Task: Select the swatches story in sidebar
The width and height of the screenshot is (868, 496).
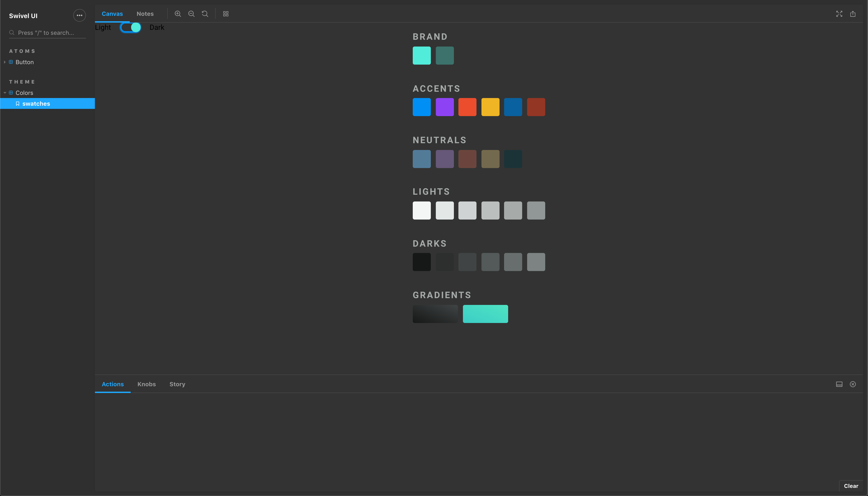Action: 36,104
